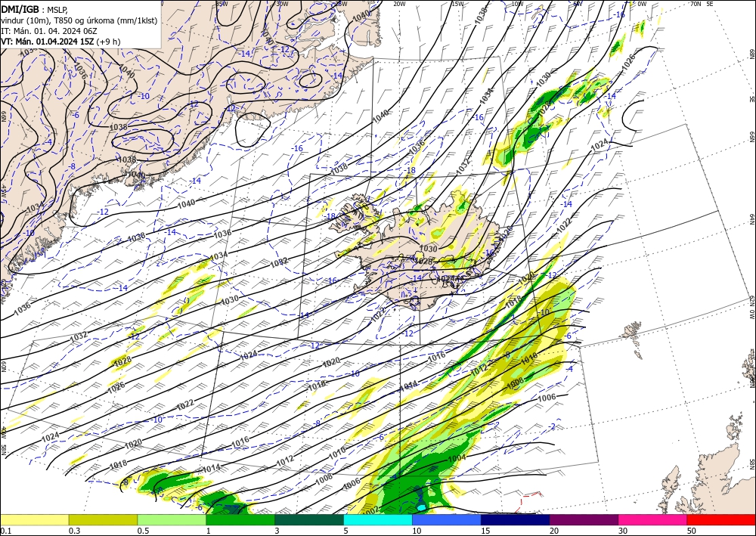Click the Faroe Islands on the map
Screen dimensions: 756x536
[x=632, y=333]
